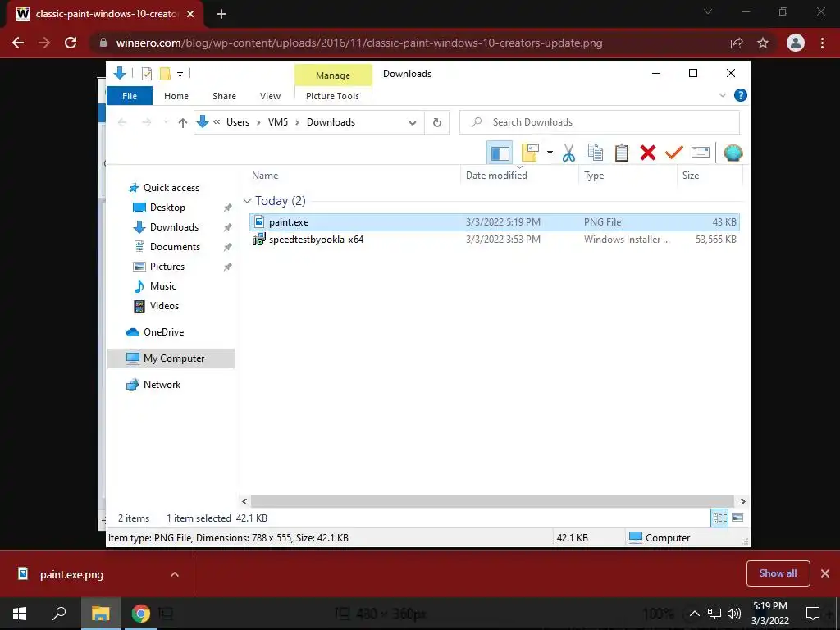Expand the ribbon with the chevron
Image resolution: width=840 pixels, height=630 pixels.
[x=722, y=95]
